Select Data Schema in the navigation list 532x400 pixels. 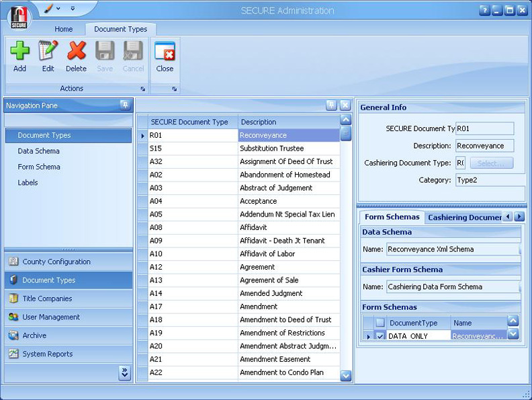tap(38, 151)
